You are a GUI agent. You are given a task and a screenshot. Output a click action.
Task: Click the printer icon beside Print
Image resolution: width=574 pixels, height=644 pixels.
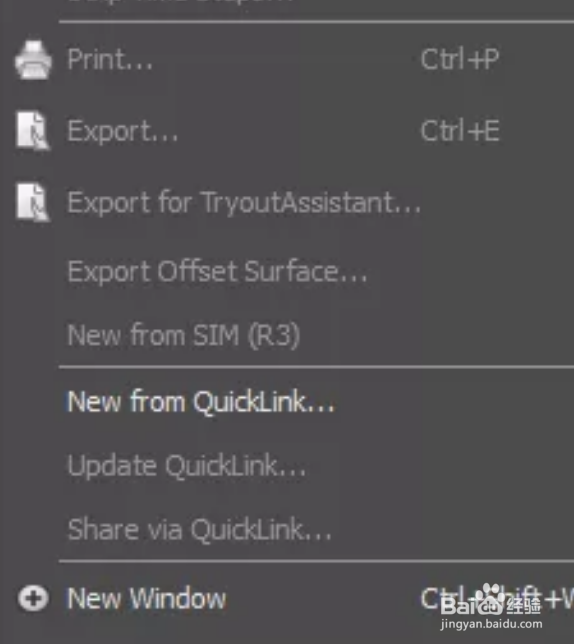[x=33, y=60]
